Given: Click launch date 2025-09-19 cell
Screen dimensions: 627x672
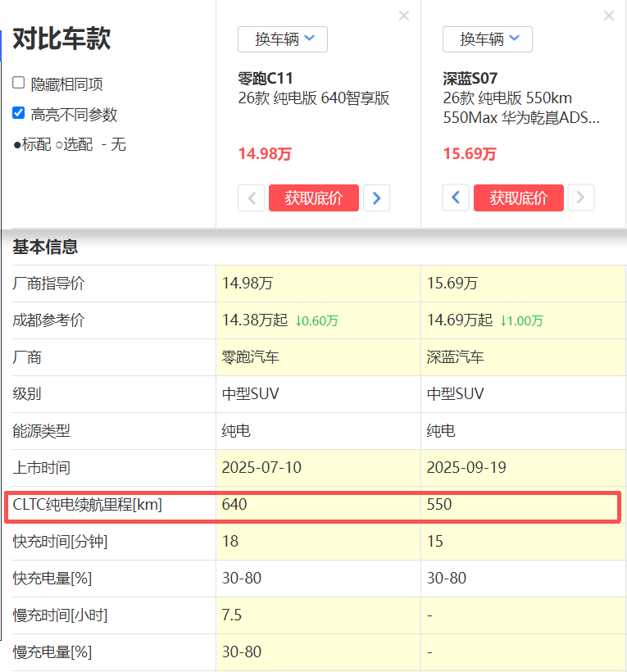Looking at the screenshot, I should click(466, 468).
